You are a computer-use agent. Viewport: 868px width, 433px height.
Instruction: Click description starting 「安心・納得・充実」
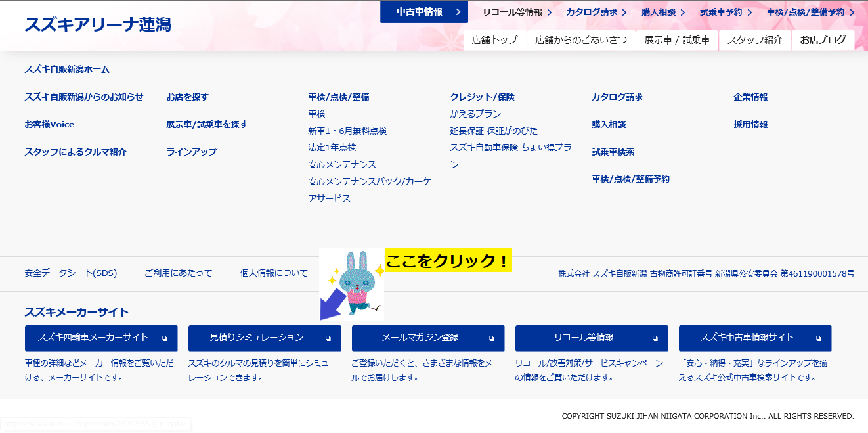click(752, 370)
